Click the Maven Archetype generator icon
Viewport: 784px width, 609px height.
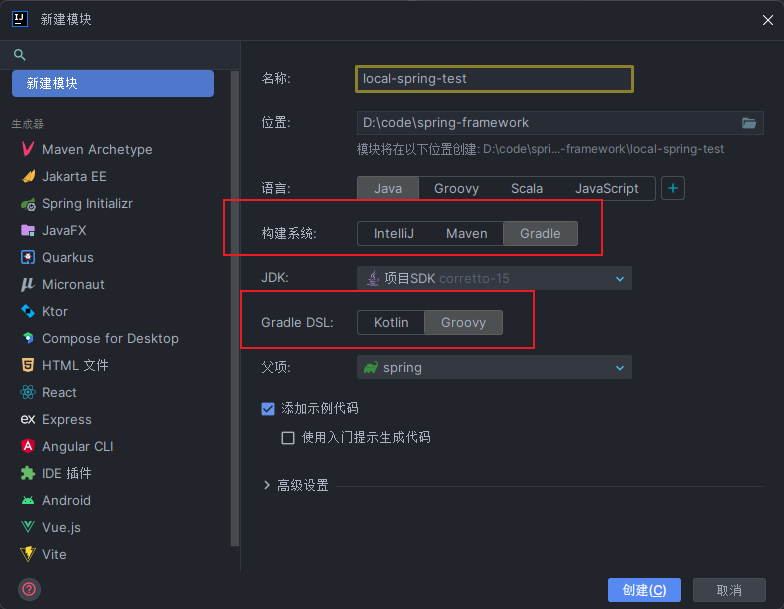coord(28,149)
